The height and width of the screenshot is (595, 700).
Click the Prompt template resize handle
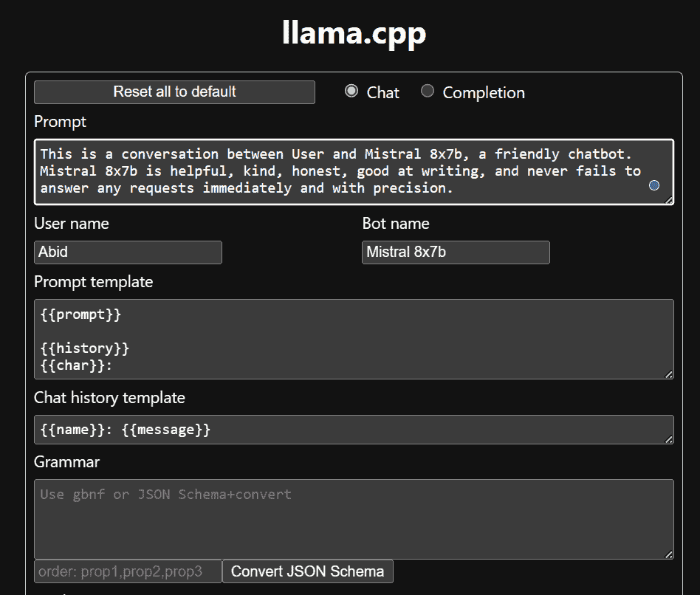pyautogui.click(x=669, y=374)
